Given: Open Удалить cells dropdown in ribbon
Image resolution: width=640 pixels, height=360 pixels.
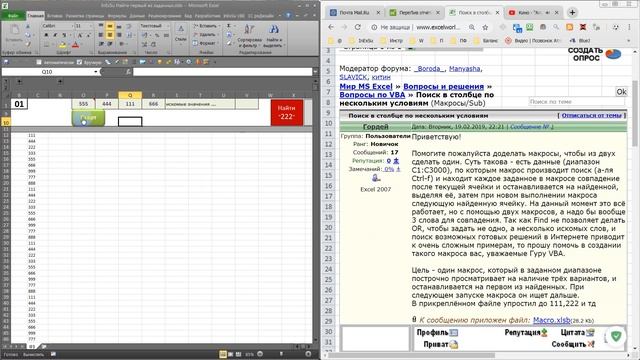Looking at the screenshot, I should (x=205, y=34).
